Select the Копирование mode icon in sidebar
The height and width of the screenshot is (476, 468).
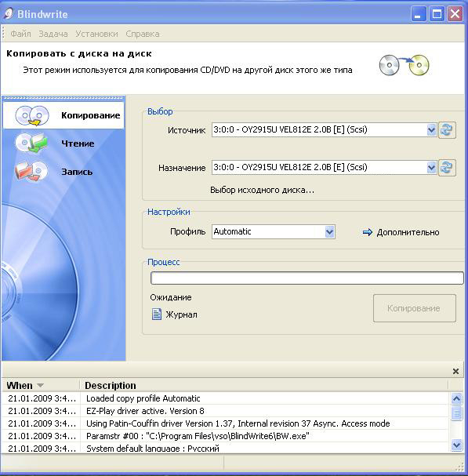32,115
